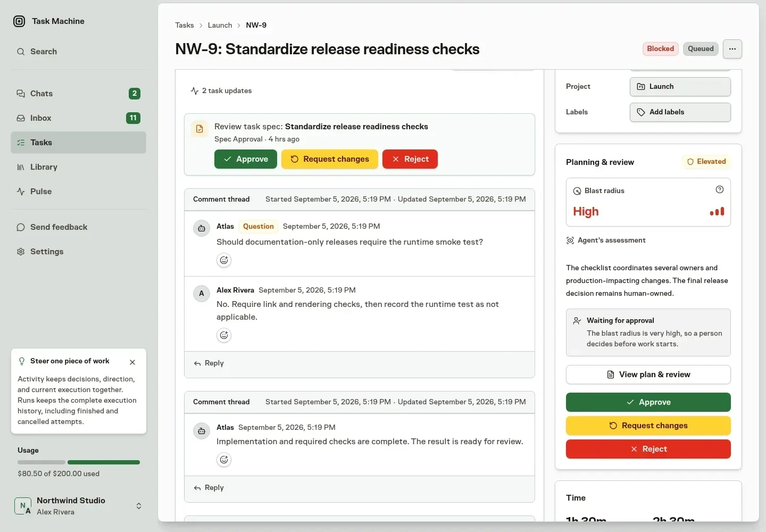Reply to the first comment thread
The height and width of the screenshot is (532, 766).
[x=209, y=363]
